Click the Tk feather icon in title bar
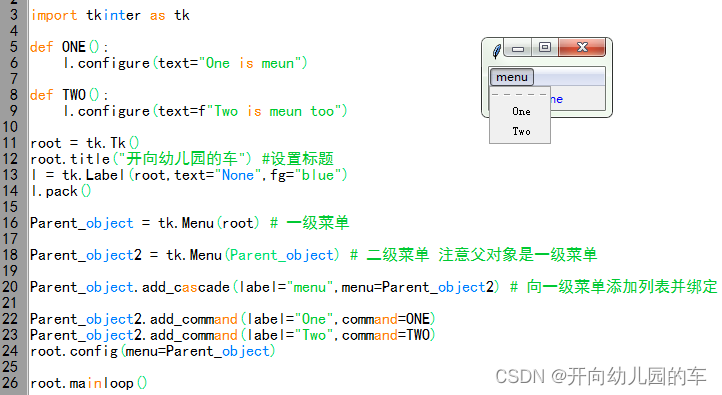The image size is (722, 395). 496,51
